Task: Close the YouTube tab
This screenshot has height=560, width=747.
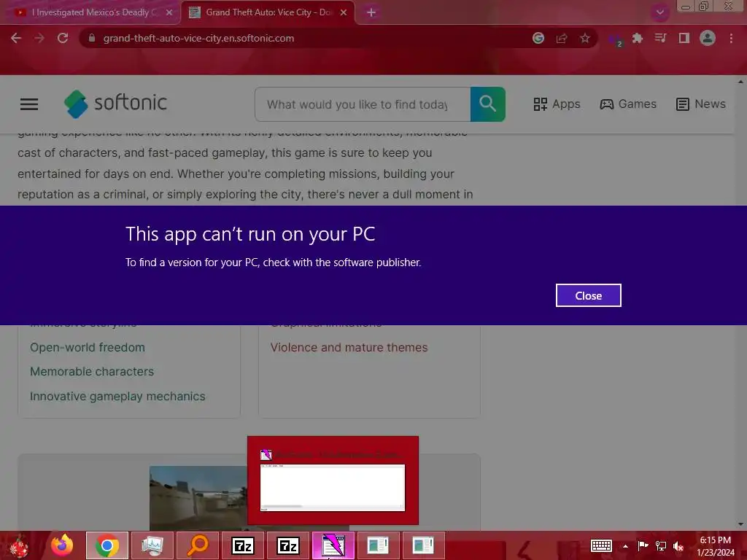Action: [x=169, y=12]
